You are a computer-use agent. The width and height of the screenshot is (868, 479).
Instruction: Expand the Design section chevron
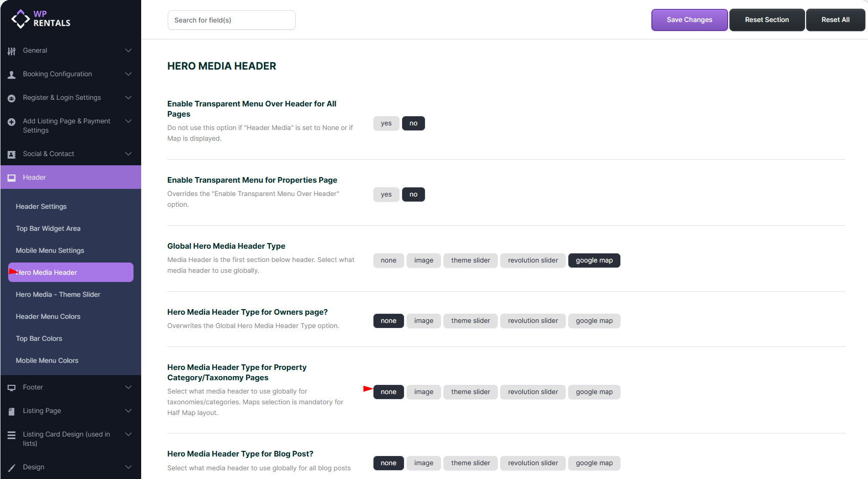tap(128, 467)
